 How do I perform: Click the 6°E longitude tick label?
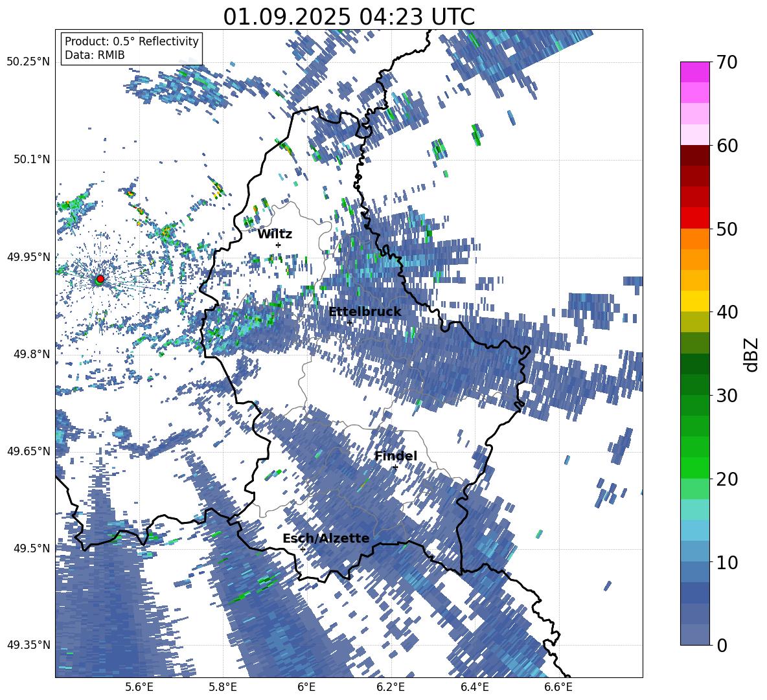point(306,687)
